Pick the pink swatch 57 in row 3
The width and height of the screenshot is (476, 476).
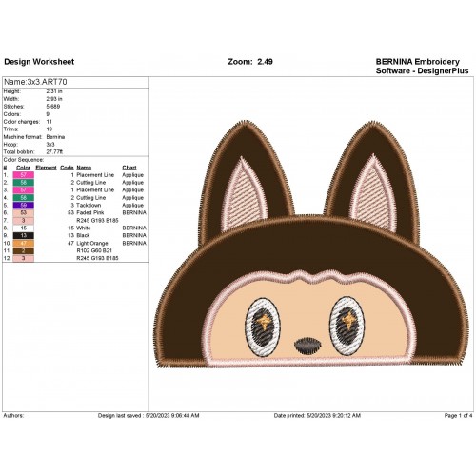(x=23, y=190)
